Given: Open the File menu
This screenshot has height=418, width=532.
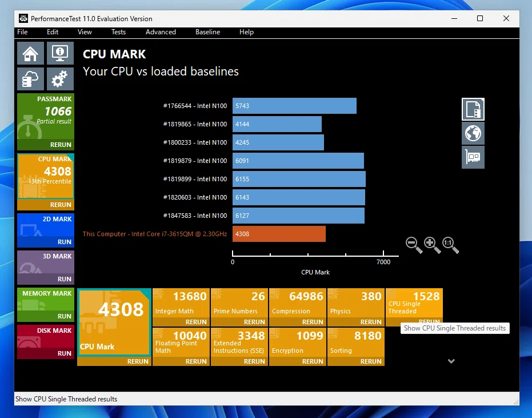Looking at the screenshot, I should point(22,32).
